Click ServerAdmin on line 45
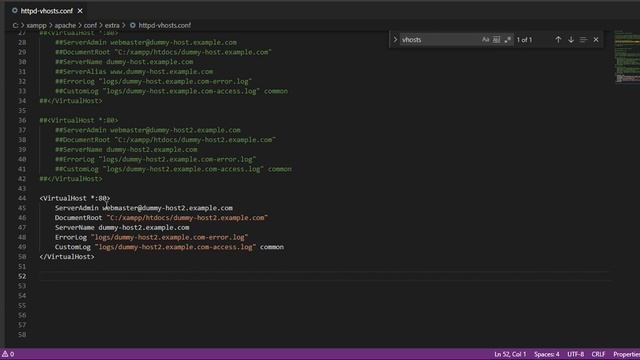This screenshot has height=360, width=640. [x=77, y=208]
